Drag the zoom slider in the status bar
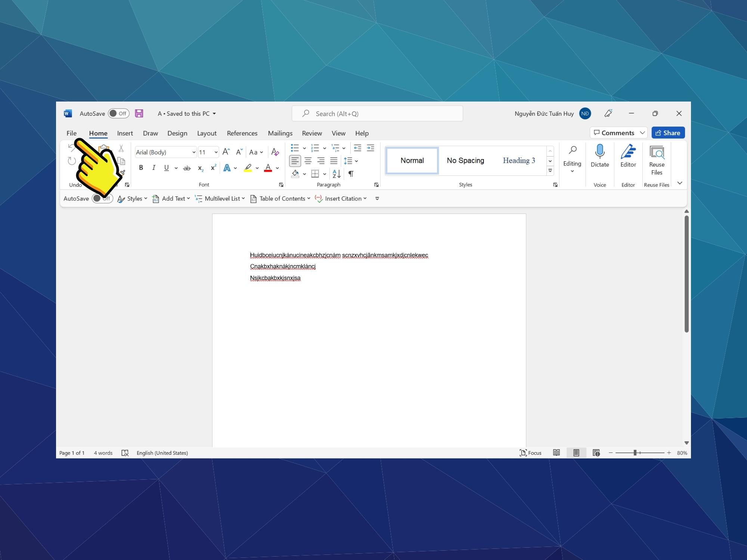The height and width of the screenshot is (560, 747). pyautogui.click(x=635, y=452)
